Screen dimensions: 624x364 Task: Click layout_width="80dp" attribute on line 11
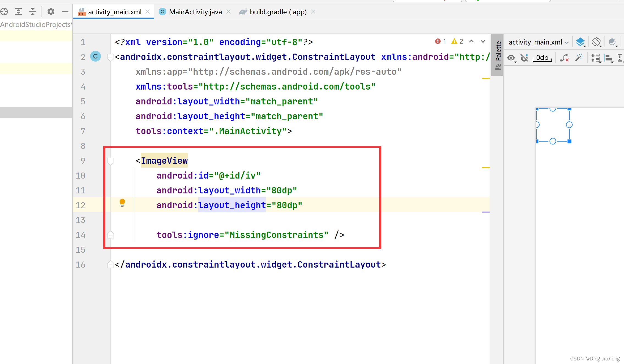227,190
